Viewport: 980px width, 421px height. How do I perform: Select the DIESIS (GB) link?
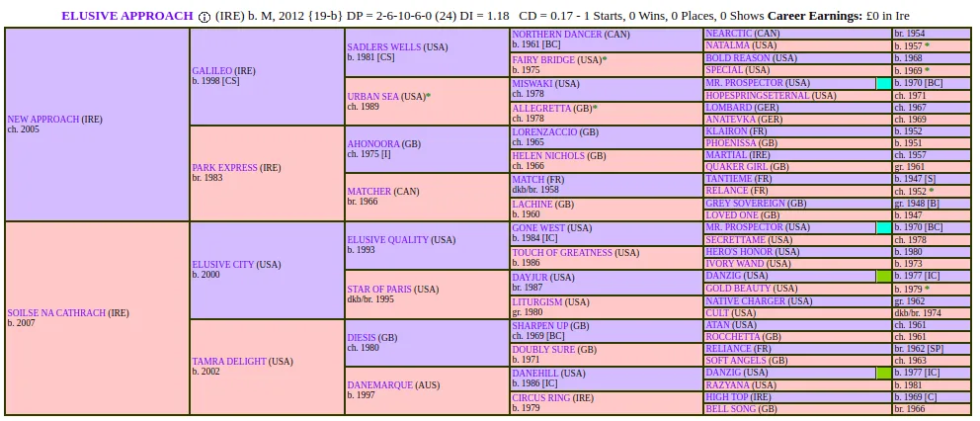[363, 338]
